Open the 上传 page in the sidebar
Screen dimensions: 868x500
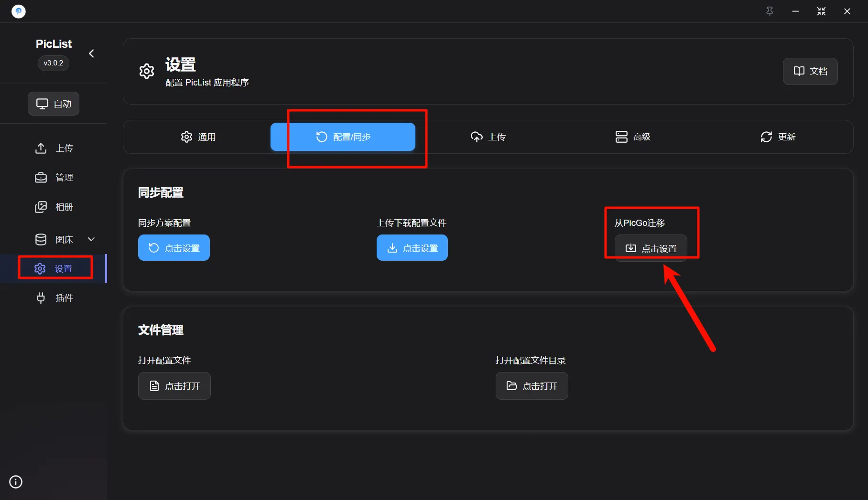click(54, 149)
